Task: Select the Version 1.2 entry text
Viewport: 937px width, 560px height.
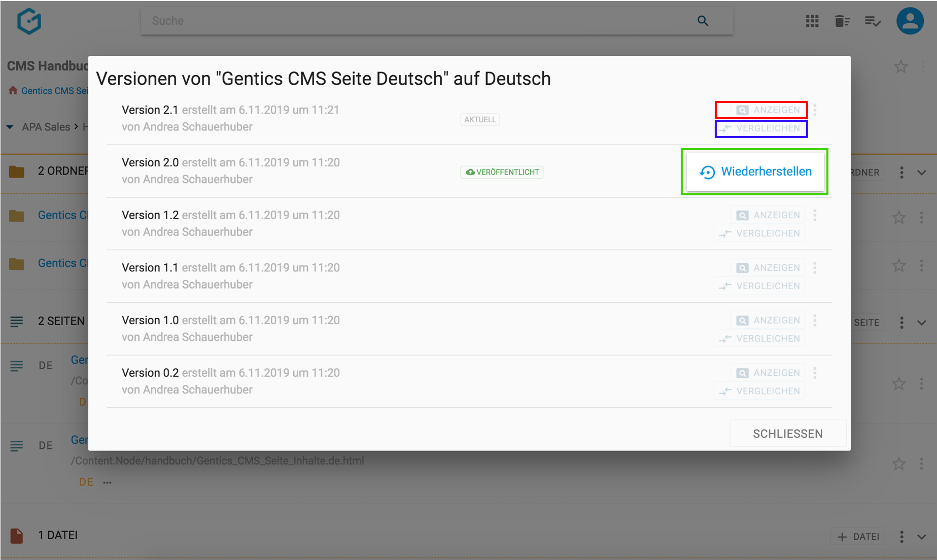Action: [231, 224]
